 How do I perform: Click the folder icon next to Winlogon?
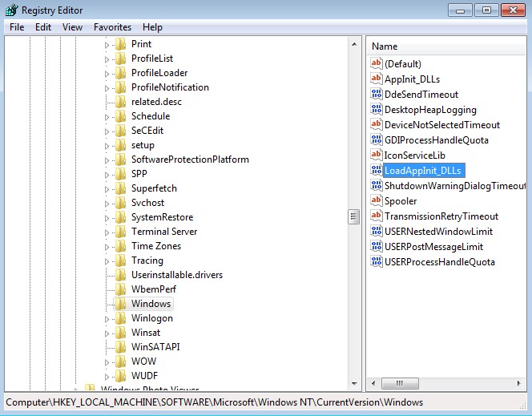121,318
